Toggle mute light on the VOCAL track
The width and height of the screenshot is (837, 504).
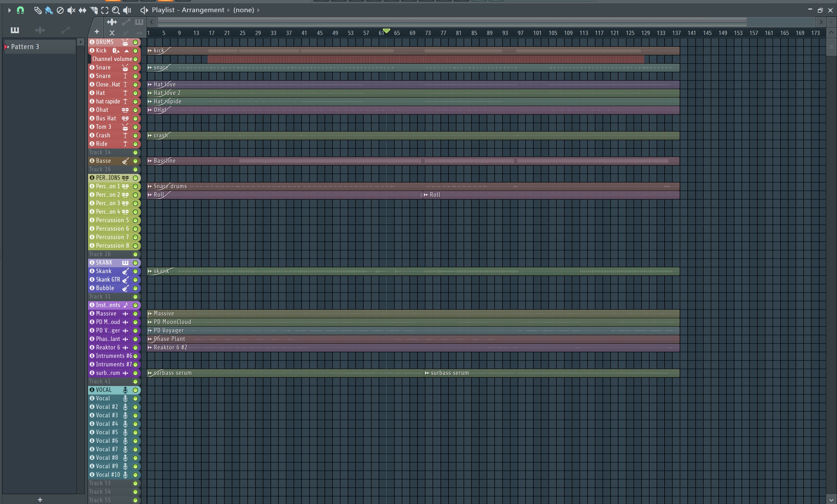[x=136, y=390]
